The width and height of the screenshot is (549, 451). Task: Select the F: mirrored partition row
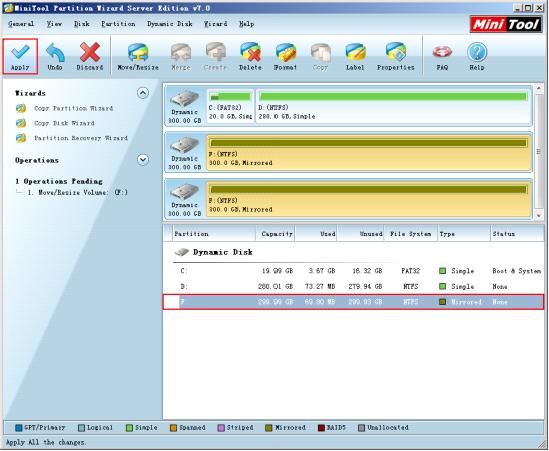pos(354,302)
